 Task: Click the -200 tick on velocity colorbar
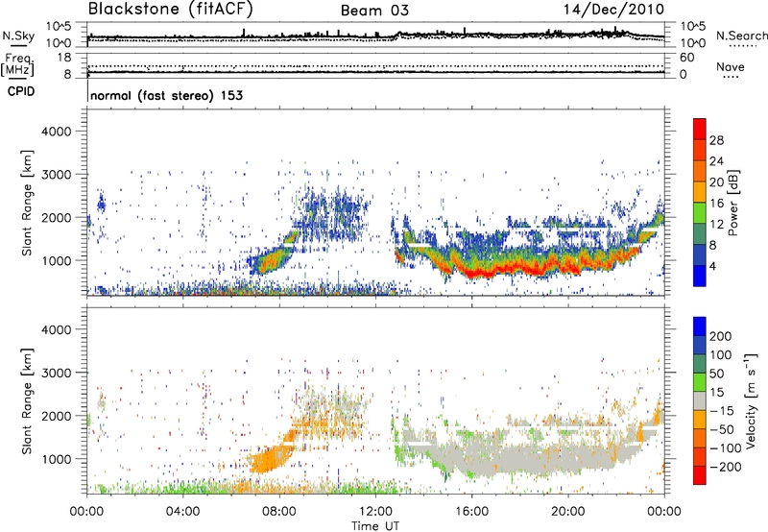coord(726,467)
